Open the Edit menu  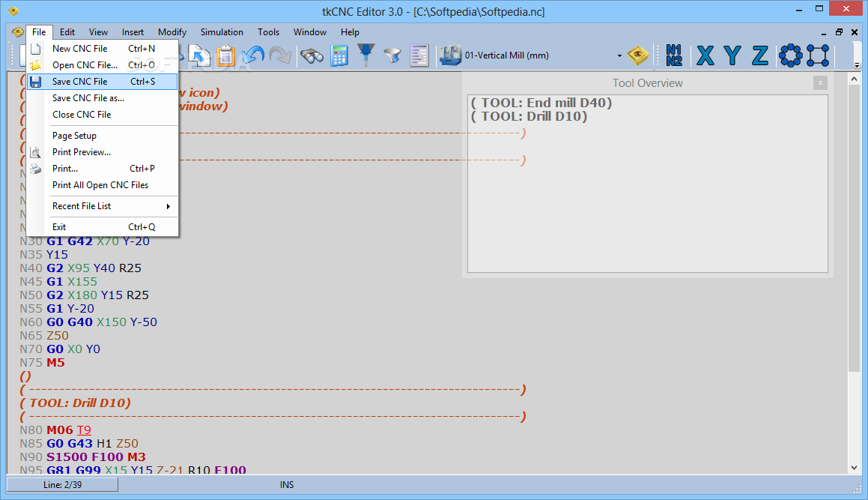tap(67, 32)
